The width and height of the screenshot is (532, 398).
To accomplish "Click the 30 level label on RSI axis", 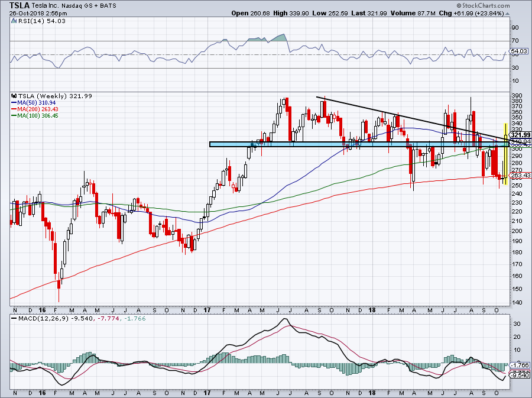I will 515,68.
